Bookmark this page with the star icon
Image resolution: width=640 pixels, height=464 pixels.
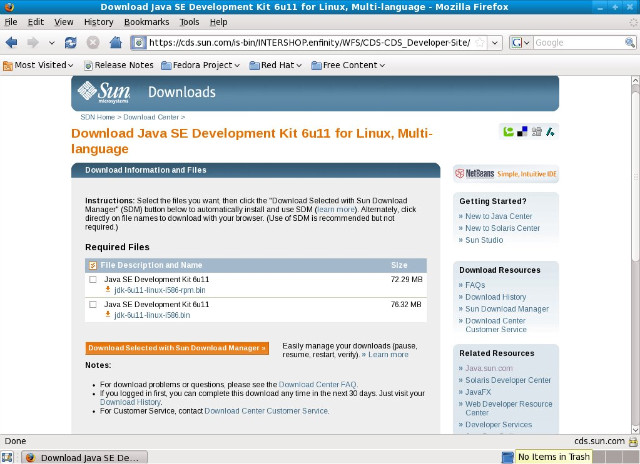[480, 42]
